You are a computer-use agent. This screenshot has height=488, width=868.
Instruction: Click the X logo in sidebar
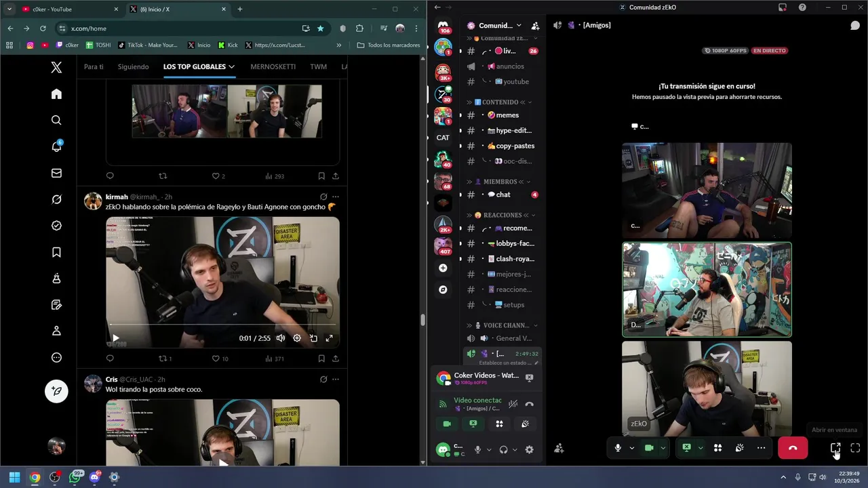point(56,67)
